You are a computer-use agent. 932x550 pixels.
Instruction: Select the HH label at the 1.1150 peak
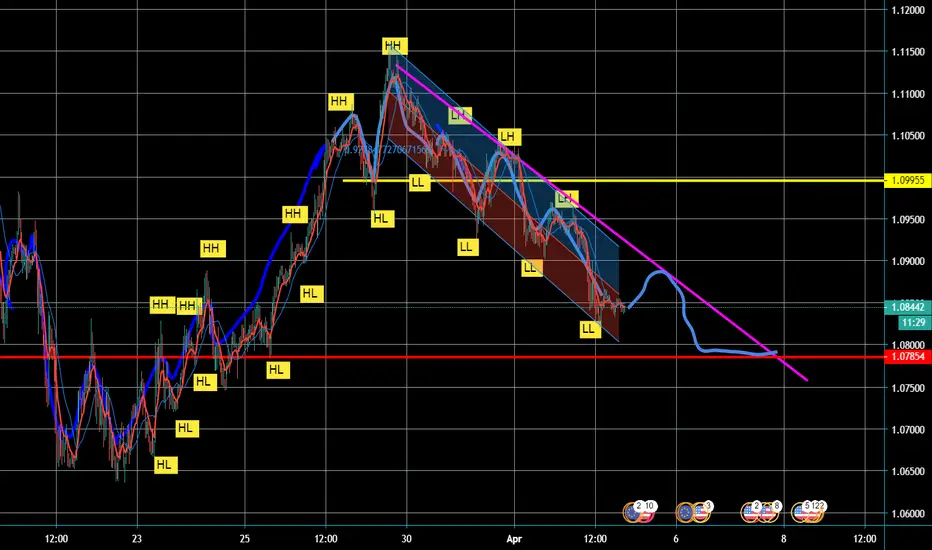393,46
